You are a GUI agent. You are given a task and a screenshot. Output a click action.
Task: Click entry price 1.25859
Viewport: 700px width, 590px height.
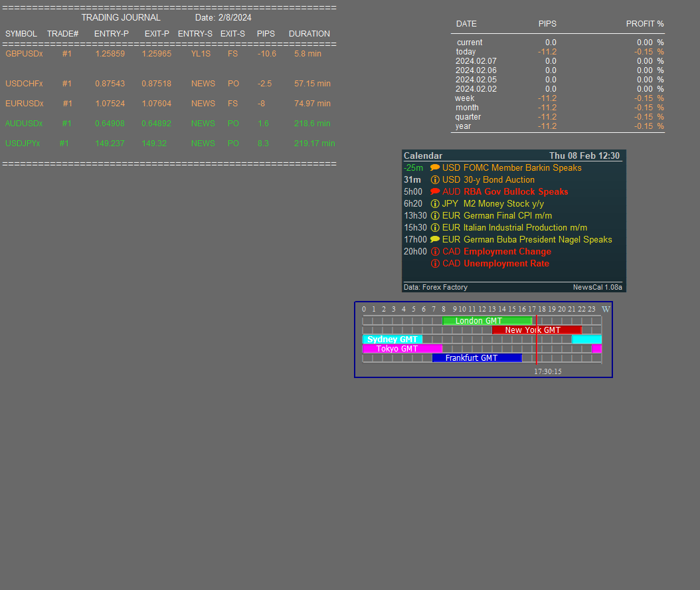click(x=110, y=54)
